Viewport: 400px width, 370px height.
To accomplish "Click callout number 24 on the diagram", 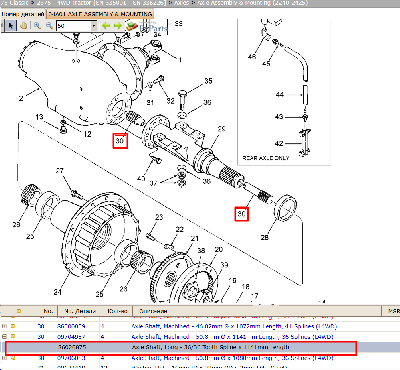I will [x=57, y=292].
